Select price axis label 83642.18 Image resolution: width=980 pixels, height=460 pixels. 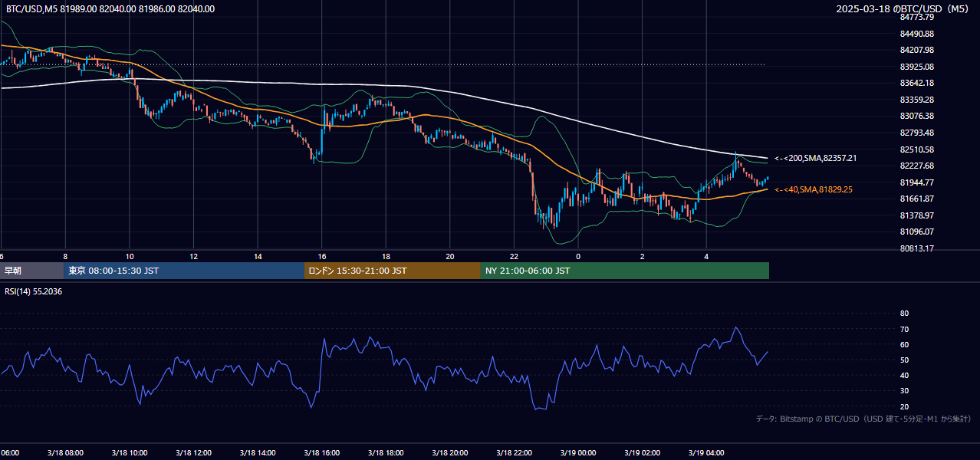coord(916,83)
